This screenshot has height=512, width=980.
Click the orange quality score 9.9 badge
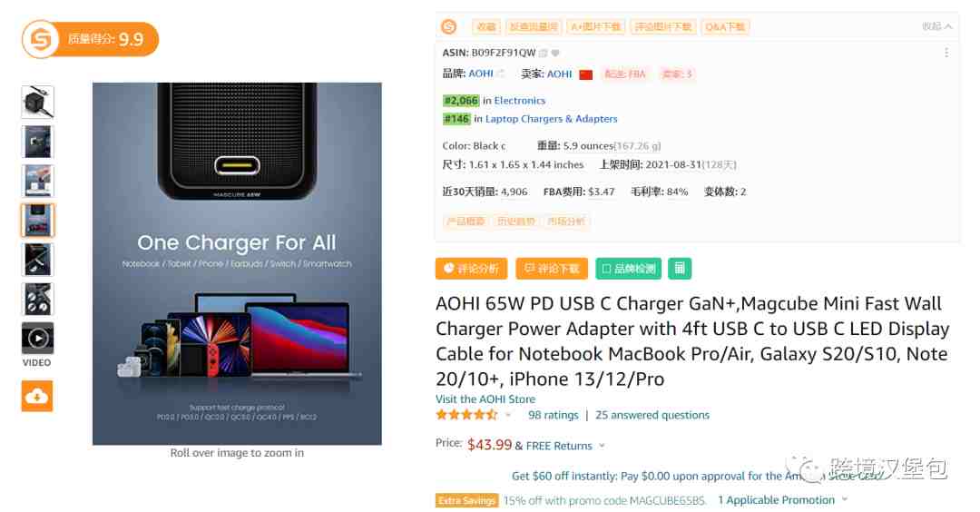pos(90,39)
